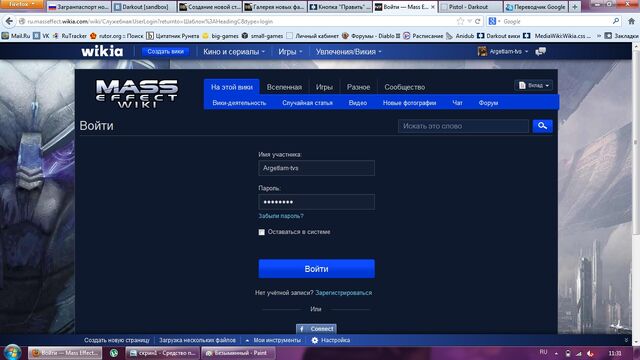Click the Зарегистрироваться link
The image size is (640, 360).
343,293
